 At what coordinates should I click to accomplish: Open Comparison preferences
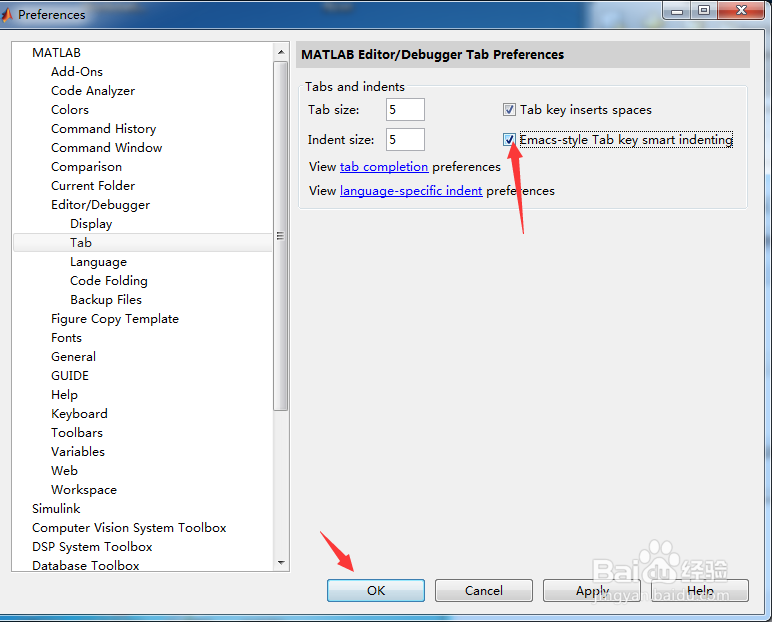pos(86,167)
